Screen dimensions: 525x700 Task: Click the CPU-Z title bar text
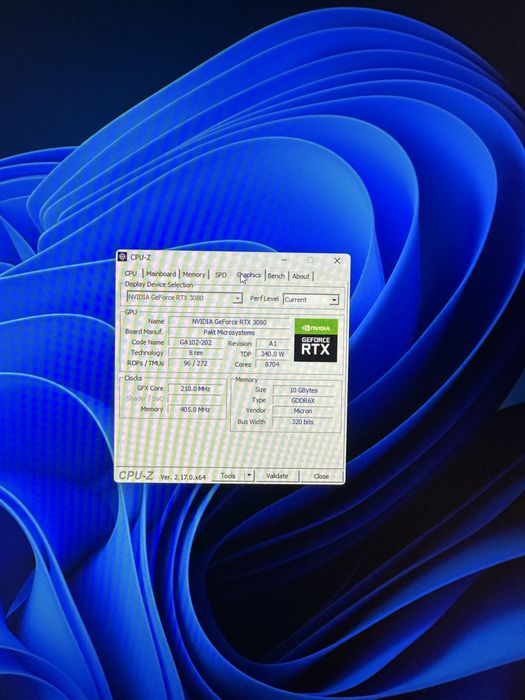(x=141, y=257)
